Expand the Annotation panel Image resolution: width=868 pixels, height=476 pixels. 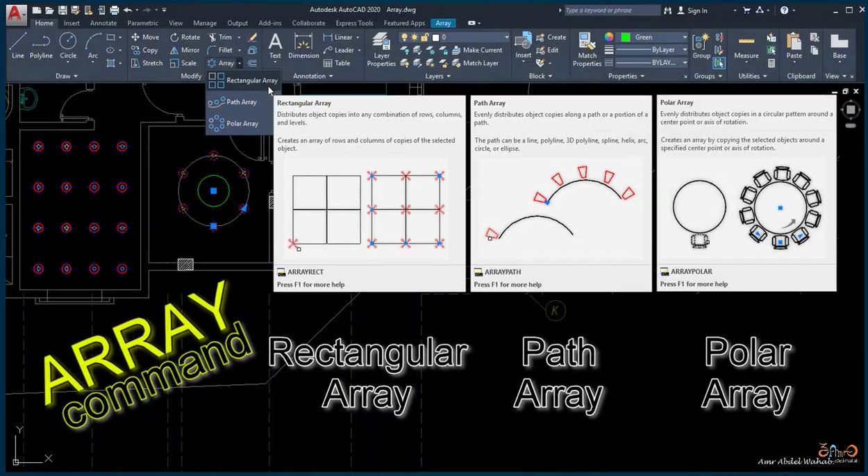click(312, 76)
